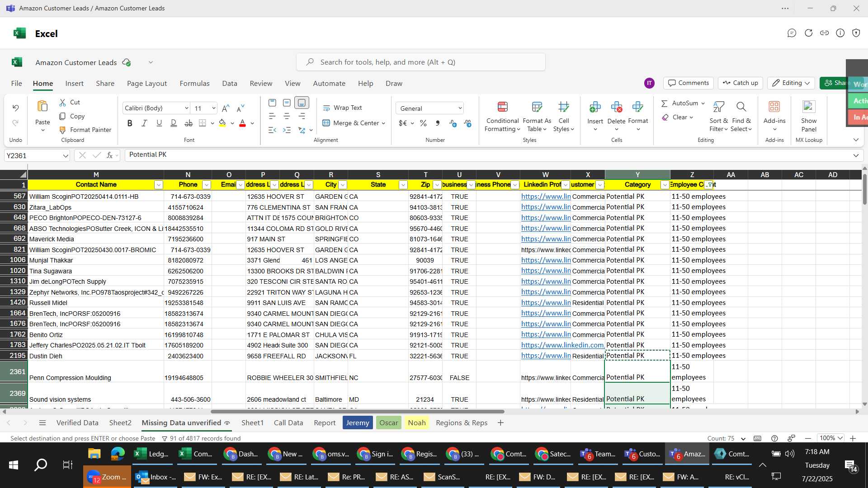This screenshot has width=868, height=488.
Task: Open Editing mode dropdown
Action: click(x=791, y=83)
